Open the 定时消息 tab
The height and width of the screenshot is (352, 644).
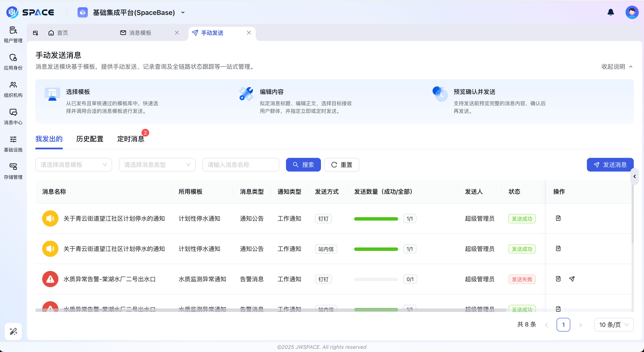coord(131,139)
